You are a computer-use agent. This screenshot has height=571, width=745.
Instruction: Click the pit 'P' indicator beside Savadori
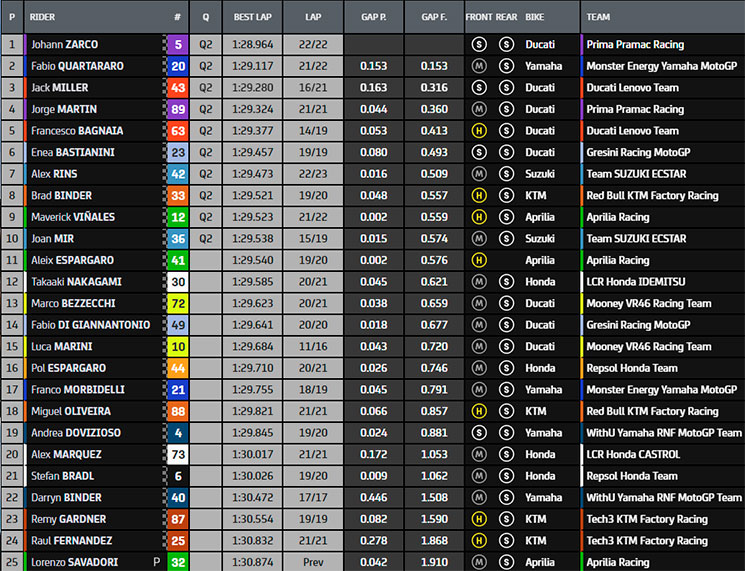click(x=156, y=563)
